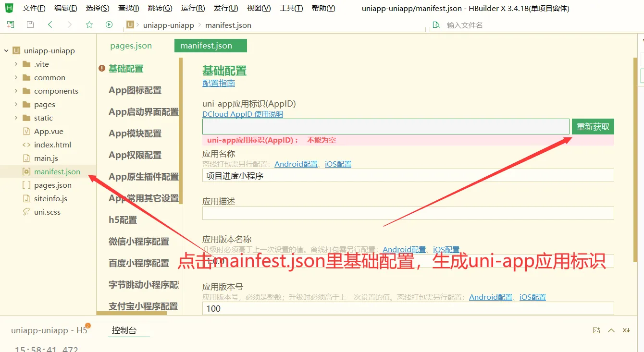This screenshot has height=352, width=644.
Task: Collapse console panel with up chevron
Action: pos(611,330)
